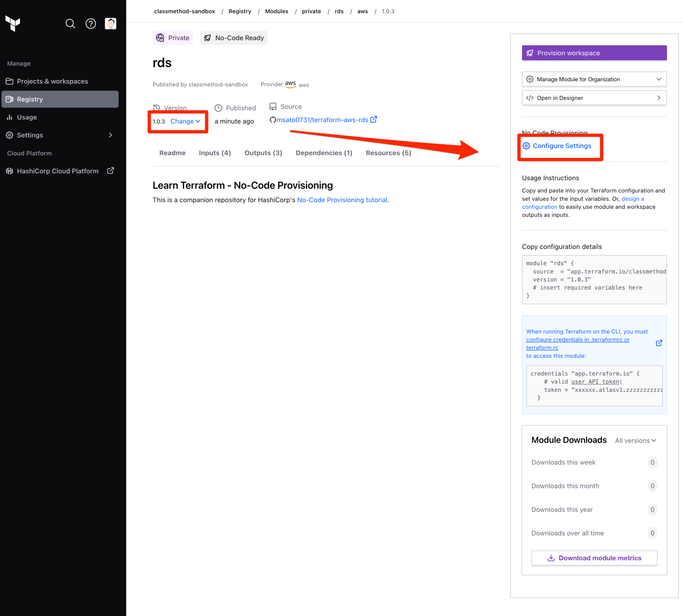Click the AWS provider logo
683x616 pixels.
tap(290, 84)
